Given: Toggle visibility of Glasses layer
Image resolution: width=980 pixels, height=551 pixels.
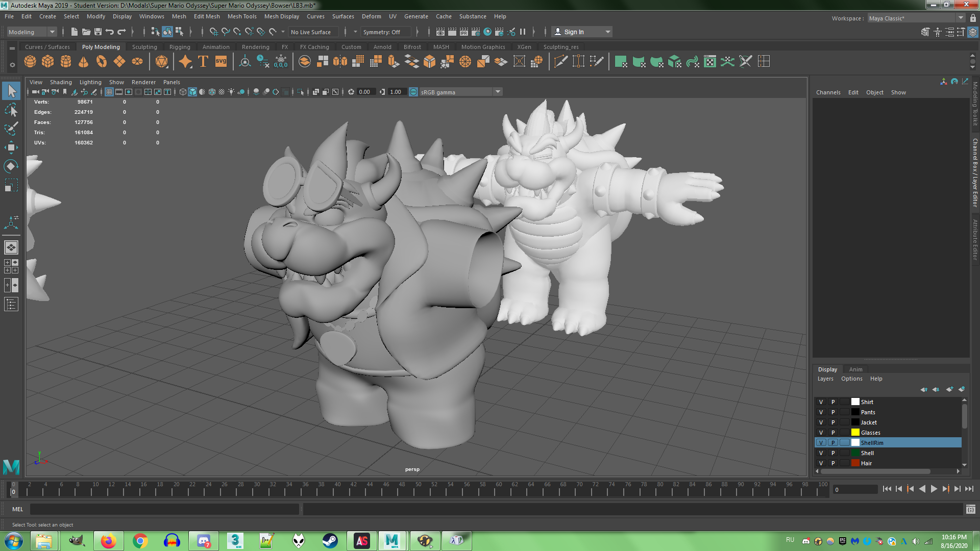Looking at the screenshot, I should 821,433.
